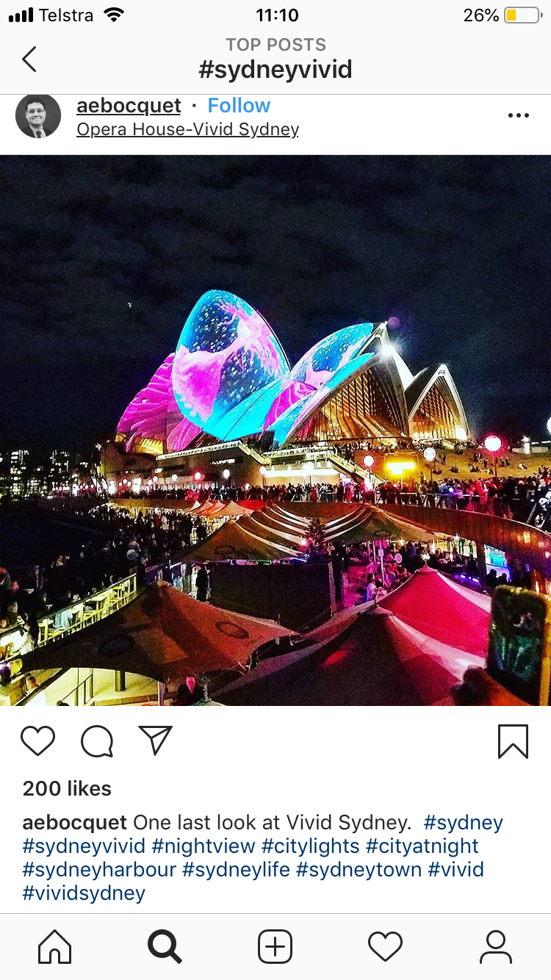This screenshot has height=980, width=551.
Task: Open the #sydneyharbour hashtag
Action: coord(99,871)
